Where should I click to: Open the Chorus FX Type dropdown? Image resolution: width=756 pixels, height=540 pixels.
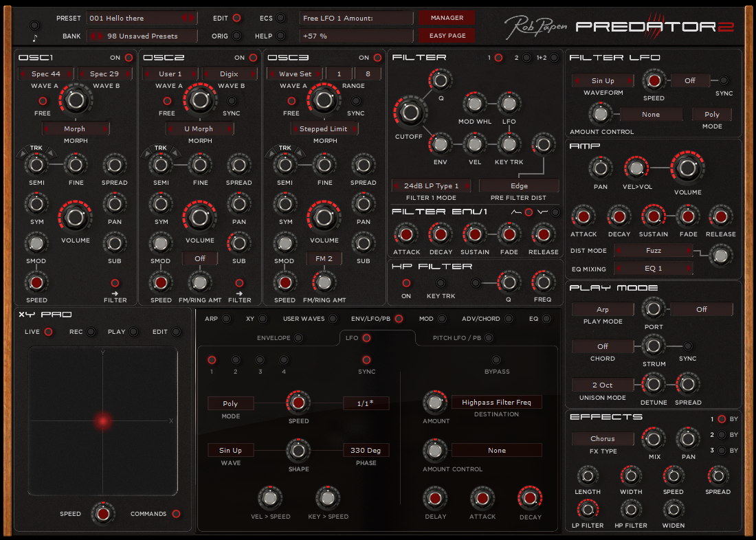(x=602, y=438)
